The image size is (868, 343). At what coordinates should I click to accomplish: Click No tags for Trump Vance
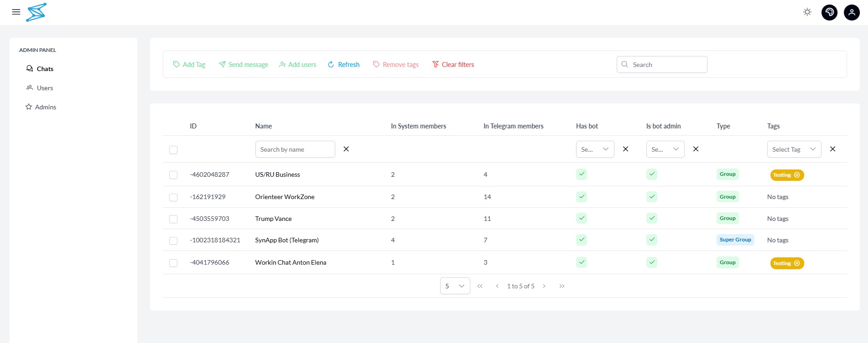pyautogui.click(x=778, y=219)
